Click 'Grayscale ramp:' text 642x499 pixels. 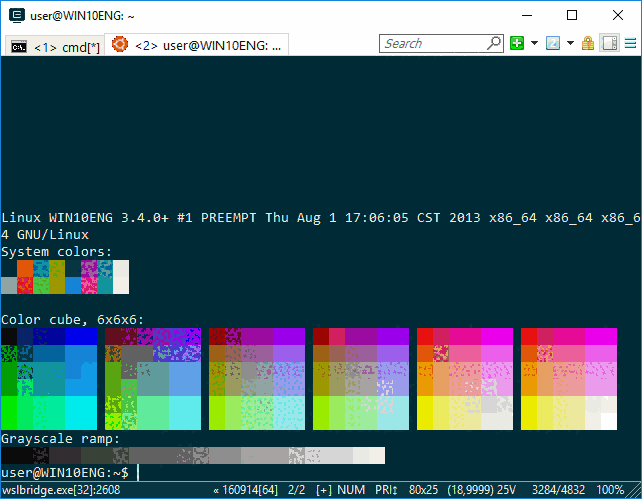coord(61,439)
